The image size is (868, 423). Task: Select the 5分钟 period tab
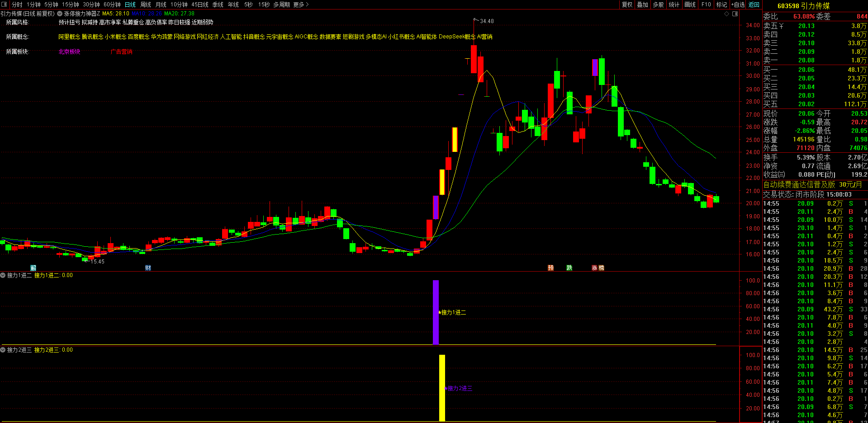[51, 5]
